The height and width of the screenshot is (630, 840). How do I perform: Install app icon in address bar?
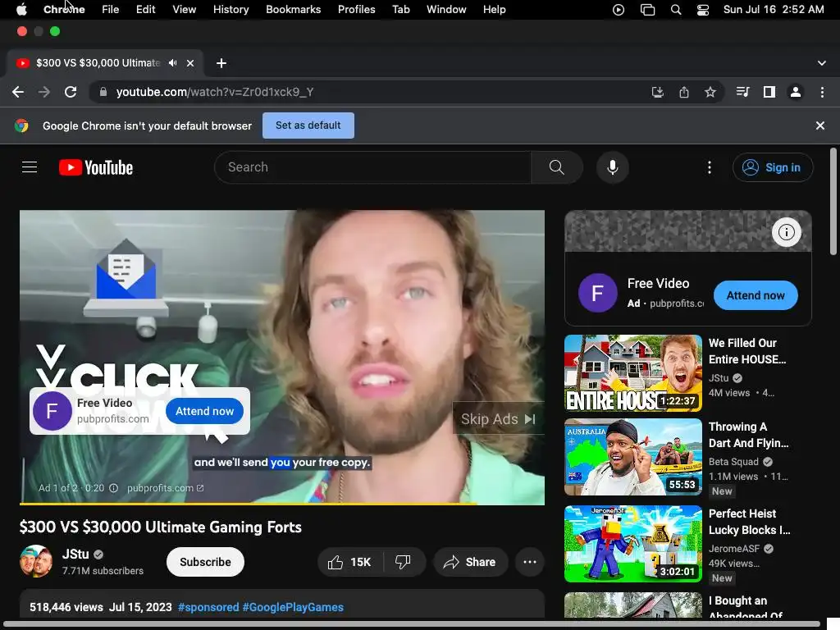(x=657, y=92)
